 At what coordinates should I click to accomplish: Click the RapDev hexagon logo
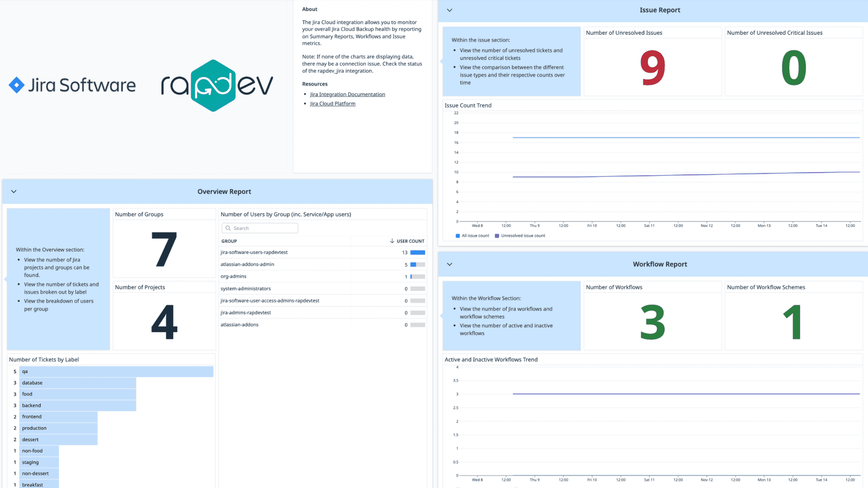coord(213,85)
